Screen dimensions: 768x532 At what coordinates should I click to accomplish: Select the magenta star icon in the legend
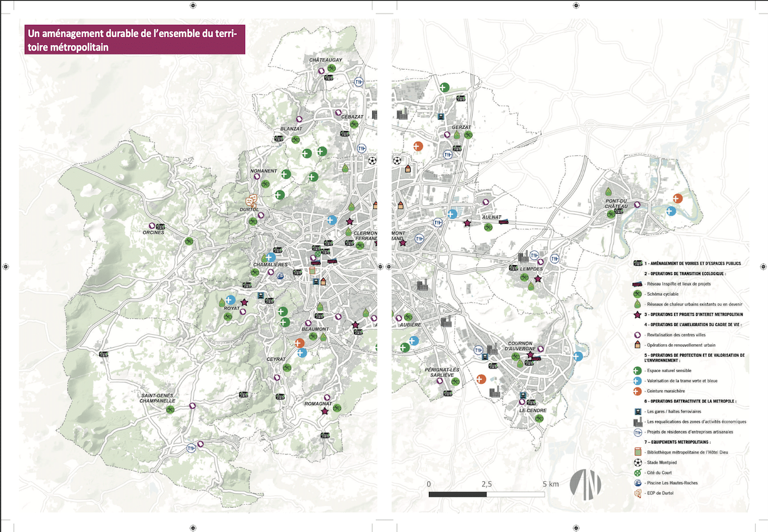tap(637, 315)
